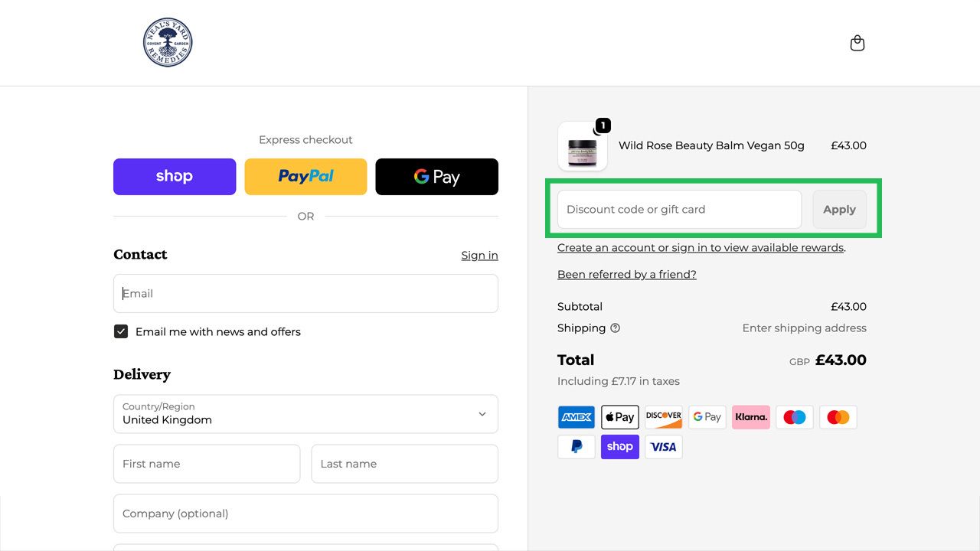Select the Klarna payment icon
Screen dimensions: 980x551
[x=750, y=416]
